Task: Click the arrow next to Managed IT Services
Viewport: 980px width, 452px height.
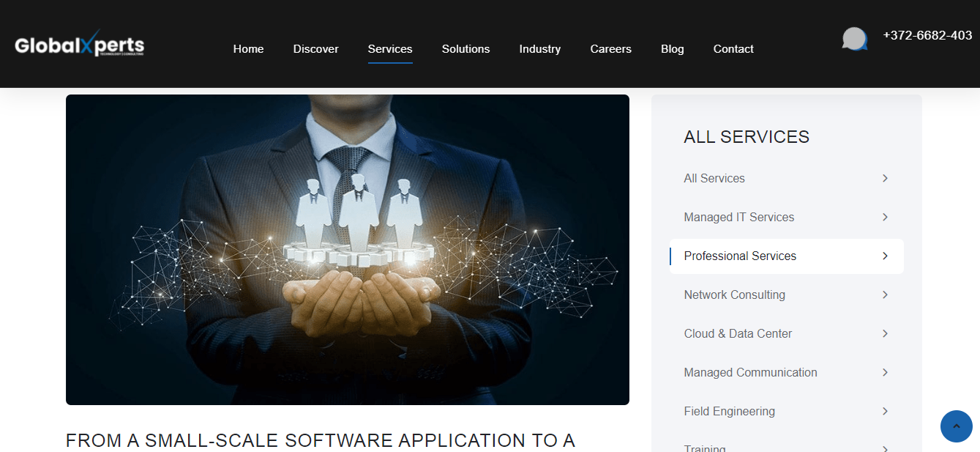Action: coord(885,217)
